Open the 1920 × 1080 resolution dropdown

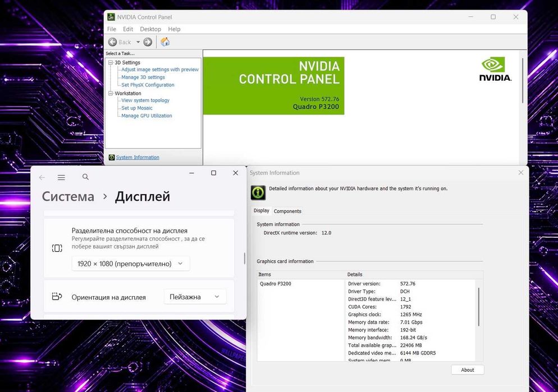(x=130, y=264)
